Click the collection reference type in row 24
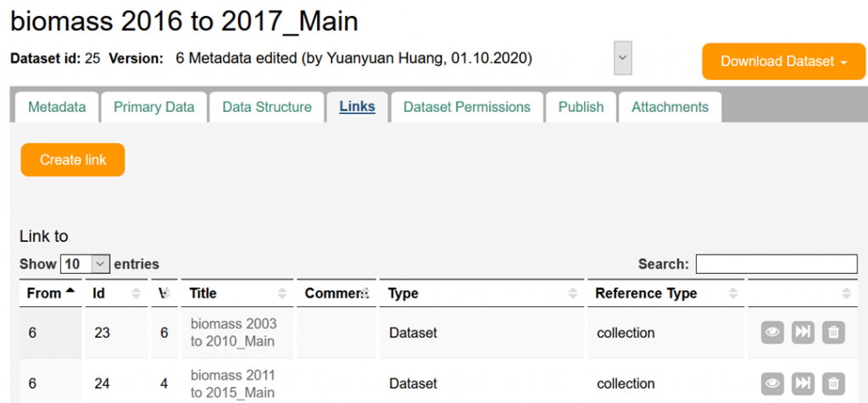868x403 pixels. [x=626, y=383]
